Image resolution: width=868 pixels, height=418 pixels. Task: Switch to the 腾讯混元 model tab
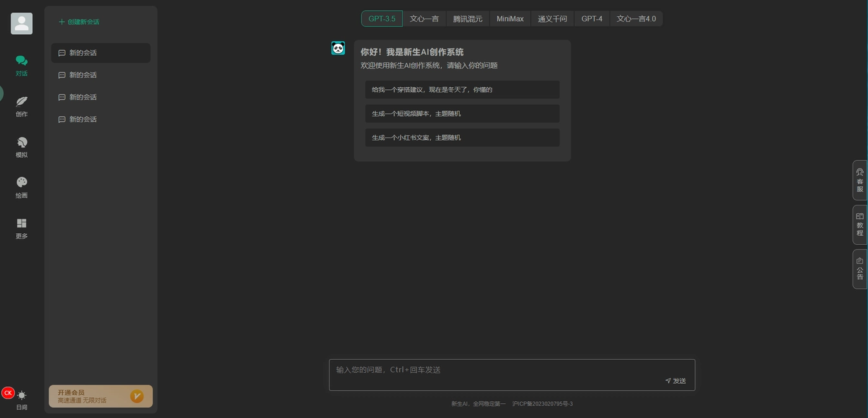[467, 19]
